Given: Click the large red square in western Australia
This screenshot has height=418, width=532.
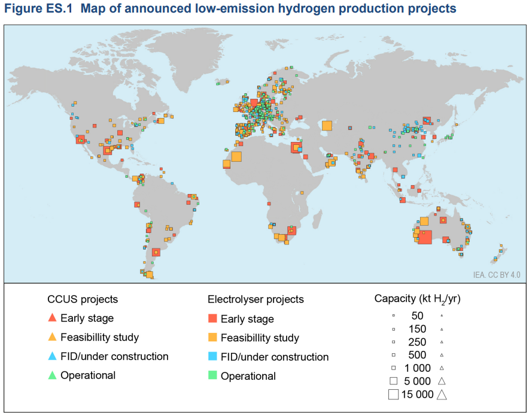Looking at the screenshot, I should coord(425,237).
